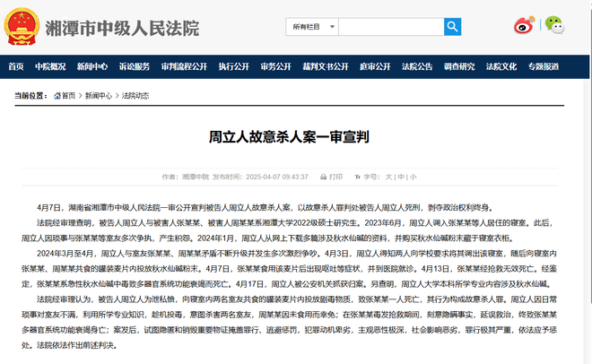Open 法院文化 navigation item
The height and width of the screenshot is (364, 592).
tap(501, 66)
